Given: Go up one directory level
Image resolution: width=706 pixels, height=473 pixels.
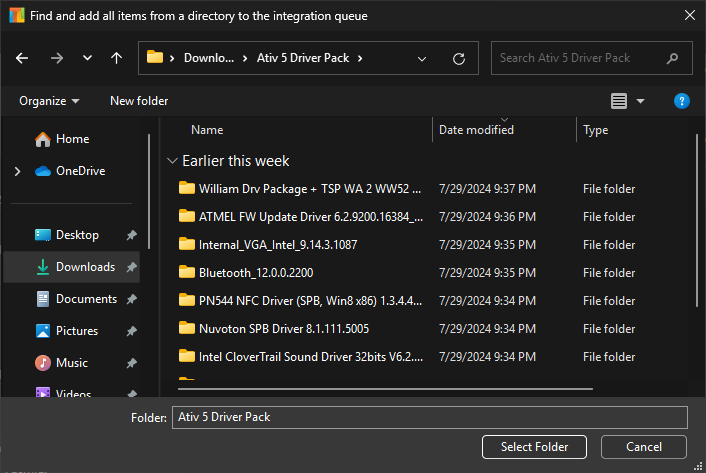Looking at the screenshot, I should (x=116, y=58).
